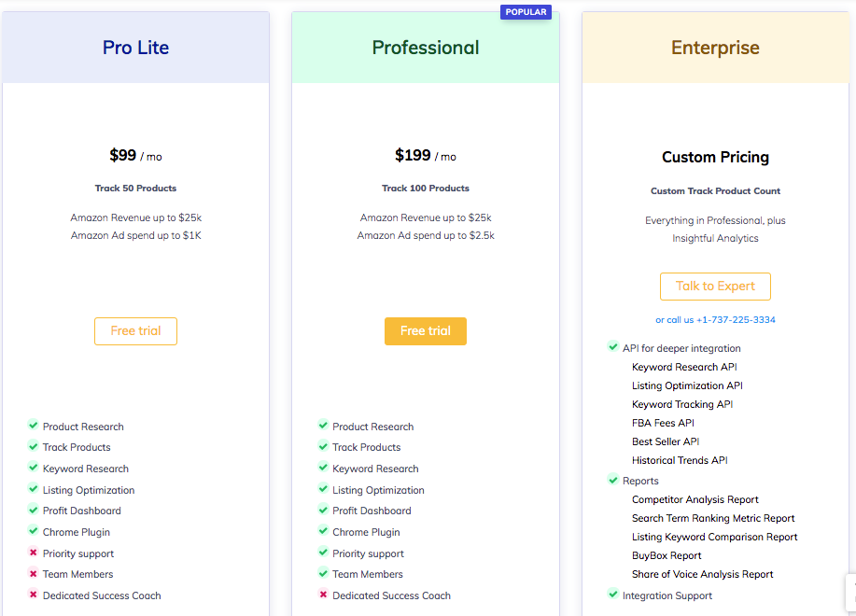Click the red X beside Pro Lite Team Members

(34, 573)
